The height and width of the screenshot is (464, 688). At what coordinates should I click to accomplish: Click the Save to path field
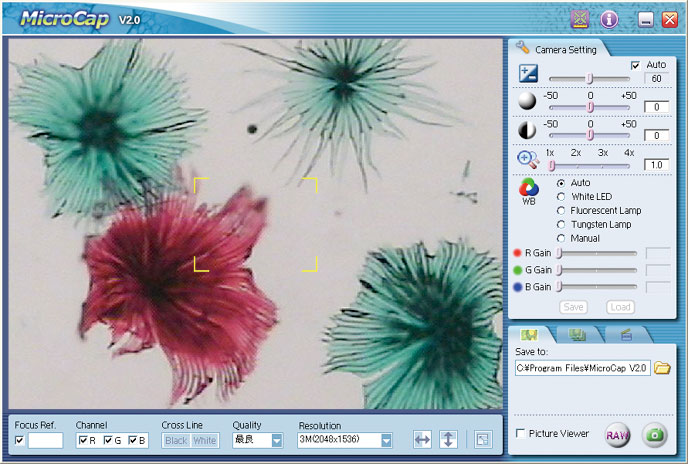[x=582, y=369]
